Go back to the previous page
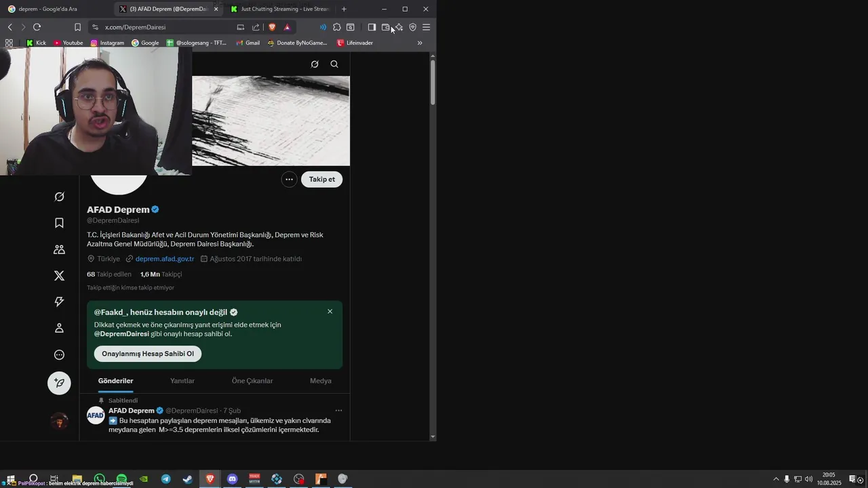This screenshot has height=488, width=868. pos(9,27)
